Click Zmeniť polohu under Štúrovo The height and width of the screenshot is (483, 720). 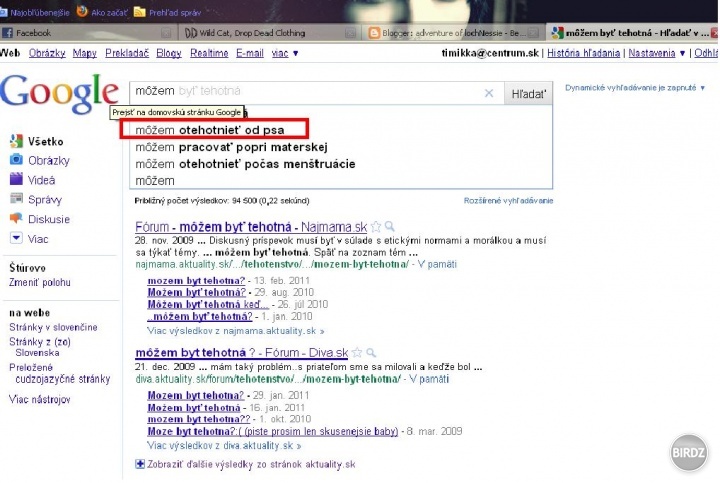coord(40,282)
